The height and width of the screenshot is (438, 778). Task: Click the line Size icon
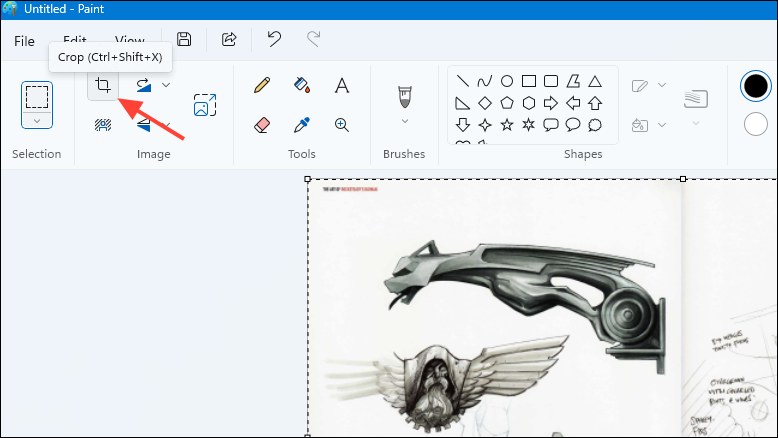click(696, 99)
